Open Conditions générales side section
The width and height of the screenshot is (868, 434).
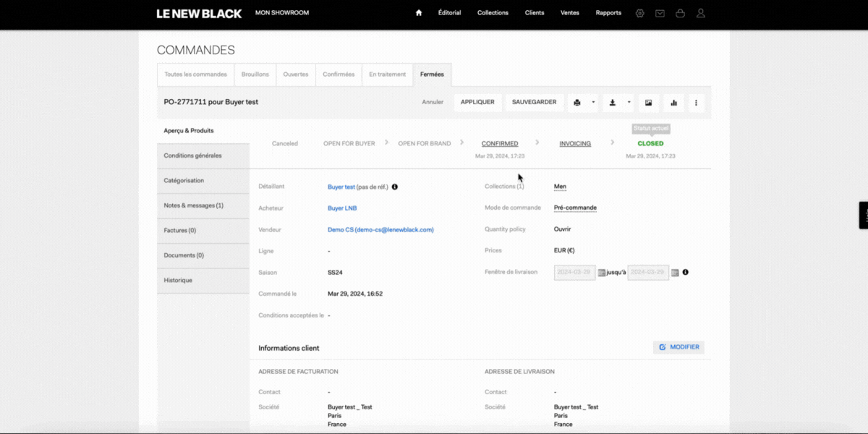(x=203, y=156)
